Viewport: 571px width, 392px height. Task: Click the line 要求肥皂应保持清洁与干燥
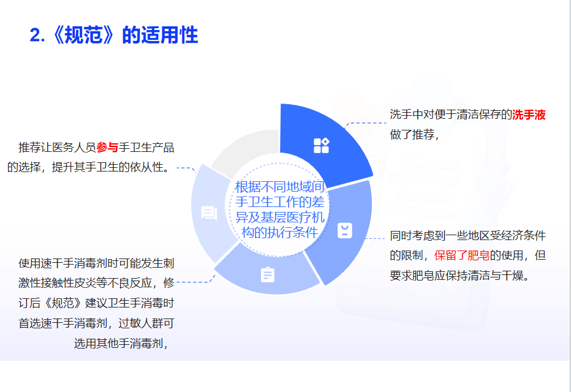(459, 275)
